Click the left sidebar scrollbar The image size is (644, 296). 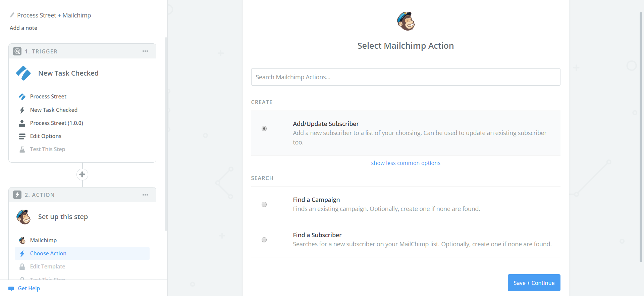coord(166,134)
